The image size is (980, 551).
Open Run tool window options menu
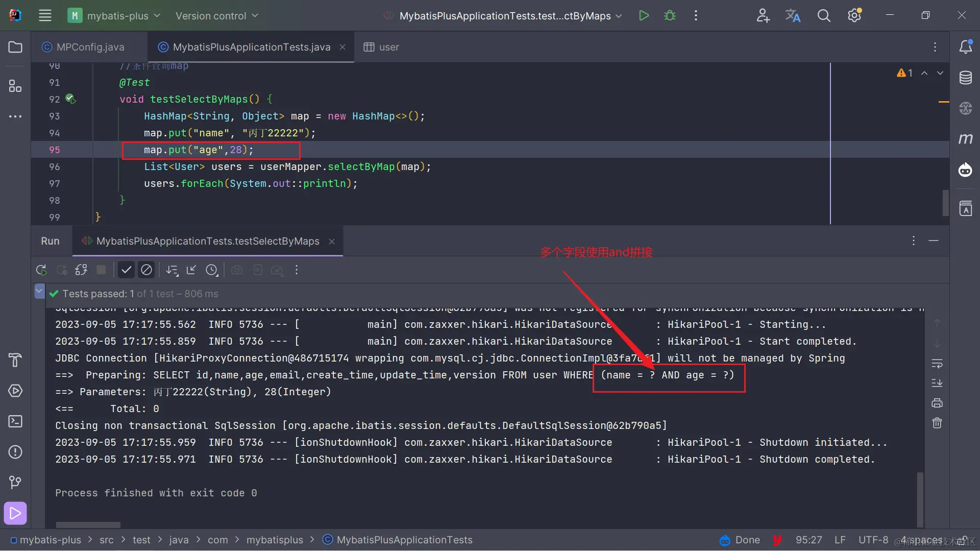click(914, 241)
